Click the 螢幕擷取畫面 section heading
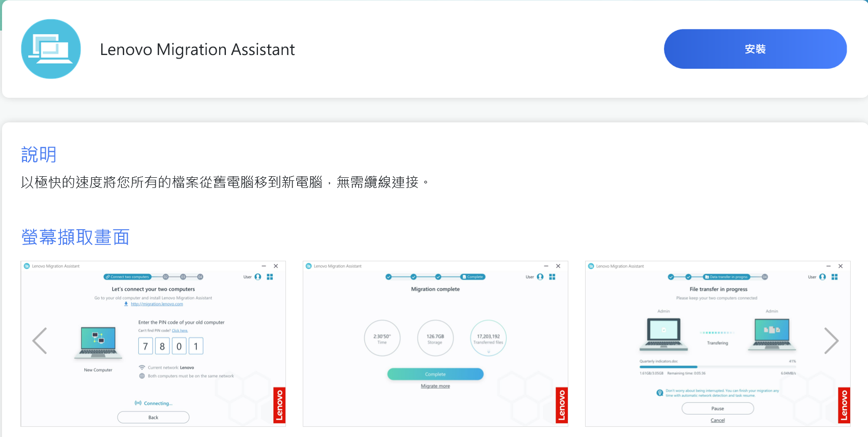The image size is (868, 437). [x=75, y=237]
